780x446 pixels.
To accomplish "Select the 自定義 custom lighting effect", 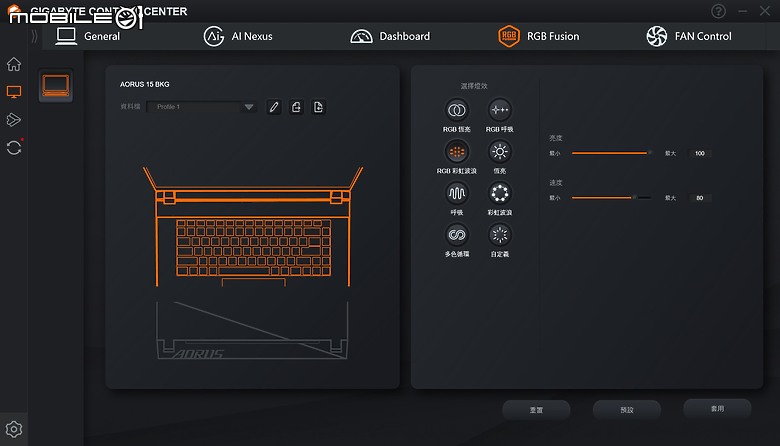I will point(499,235).
